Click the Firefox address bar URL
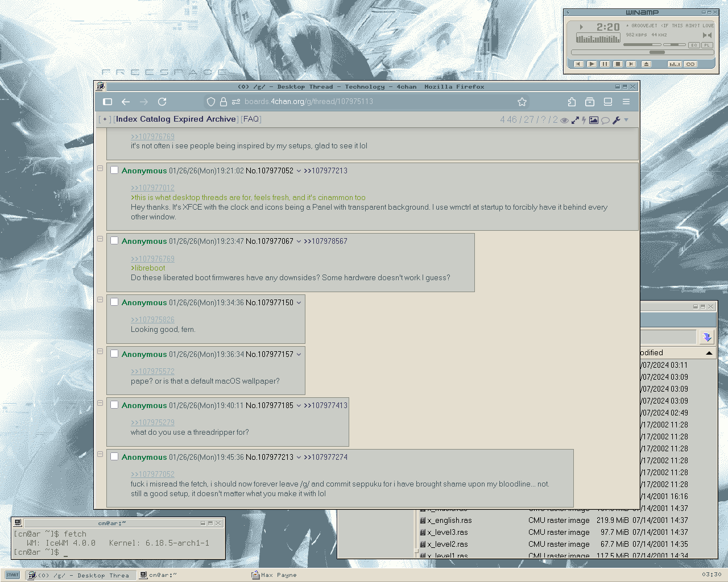The width and height of the screenshot is (728, 582). pyautogui.click(x=309, y=102)
